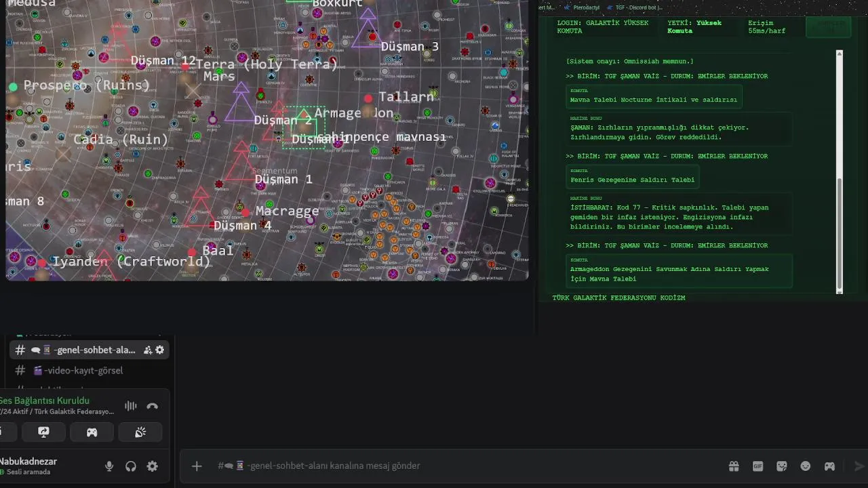Click the Düşman 12 map label

coord(163,60)
